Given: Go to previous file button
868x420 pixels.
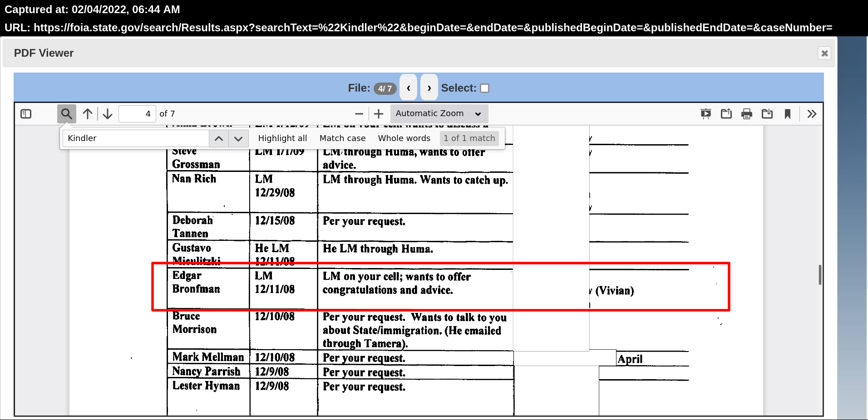Looking at the screenshot, I should (x=409, y=88).
